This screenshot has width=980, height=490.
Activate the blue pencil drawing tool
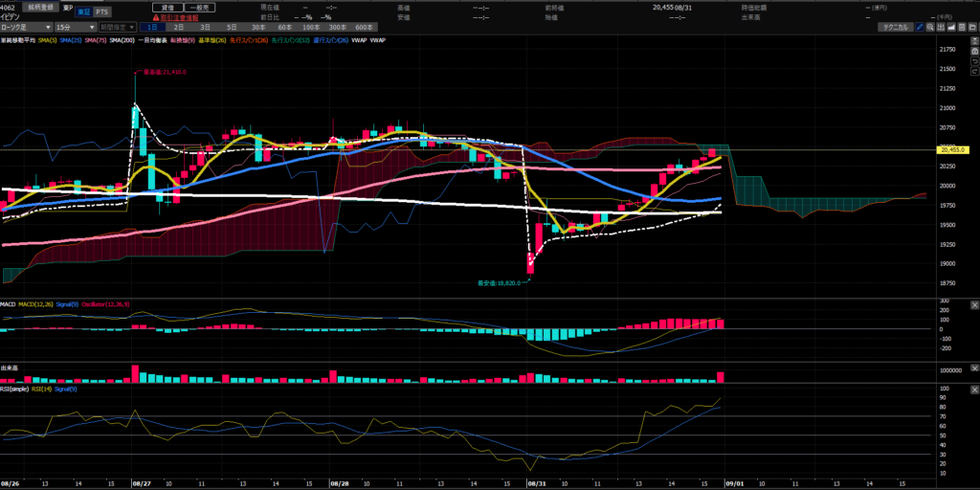point(920,27)
